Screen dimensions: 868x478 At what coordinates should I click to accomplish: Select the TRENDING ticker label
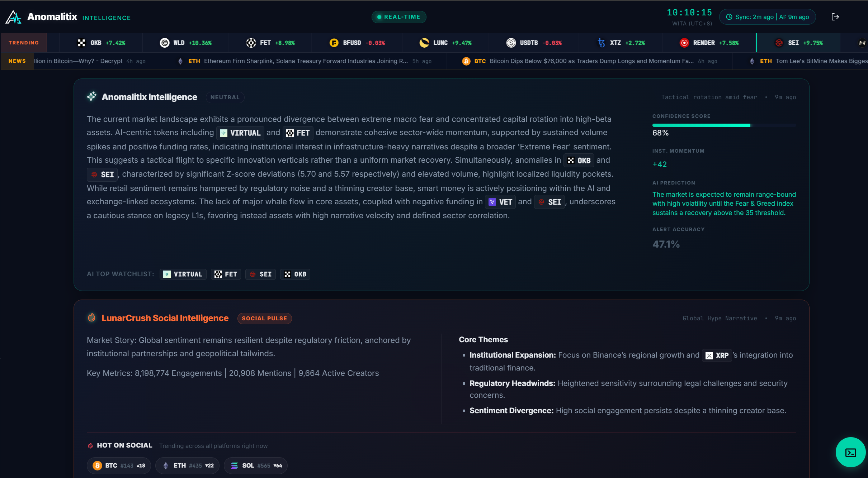(x=24, y=43)
